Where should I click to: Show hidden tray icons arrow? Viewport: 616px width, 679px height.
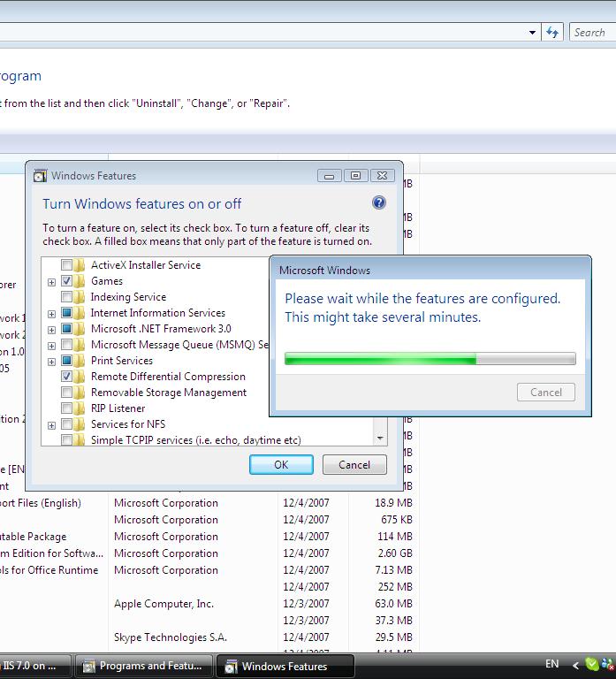click(x=575, y=665)
